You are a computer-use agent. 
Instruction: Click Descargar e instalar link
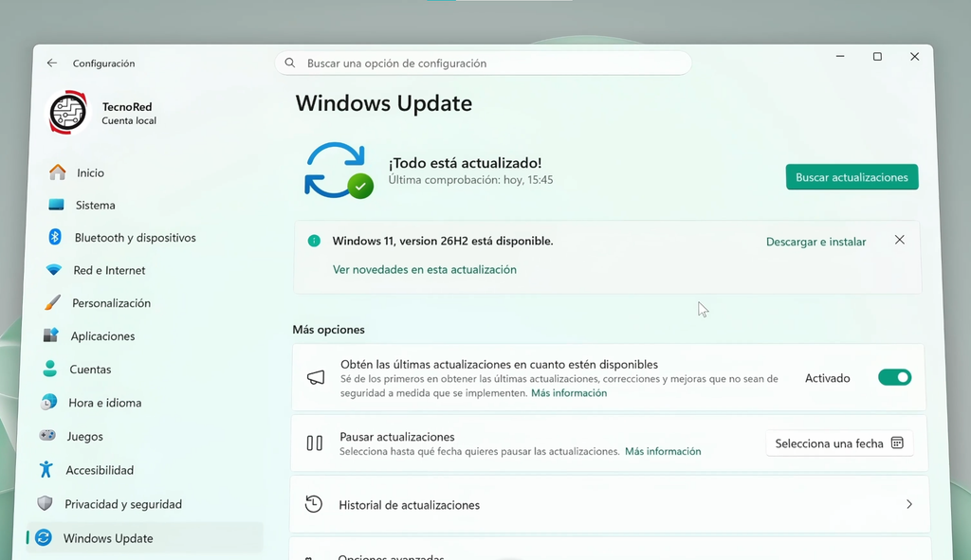pyautogui.click(x=816, y=242)
